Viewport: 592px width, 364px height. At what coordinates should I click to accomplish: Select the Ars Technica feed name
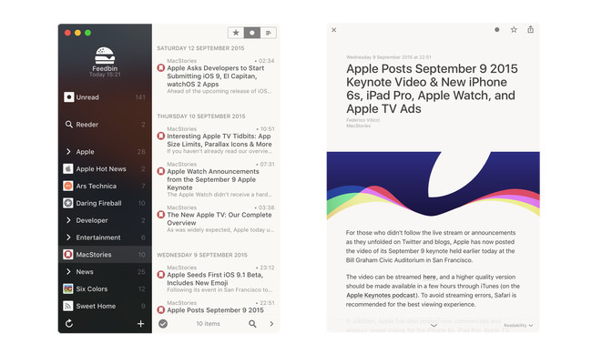click(97, 186)
